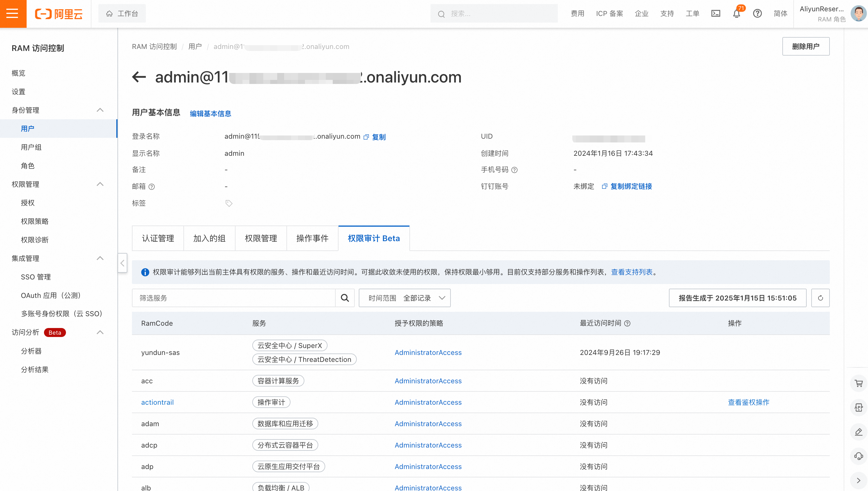Click the search magnifier for 筛选服务

coord(345,298)
